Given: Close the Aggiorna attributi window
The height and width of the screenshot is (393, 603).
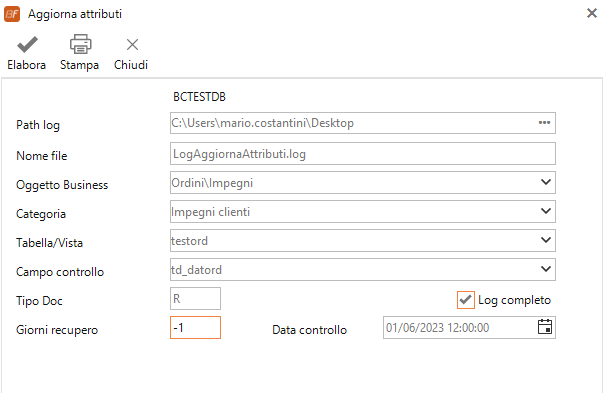Looking at the screenshot, I should pos(591,13).
